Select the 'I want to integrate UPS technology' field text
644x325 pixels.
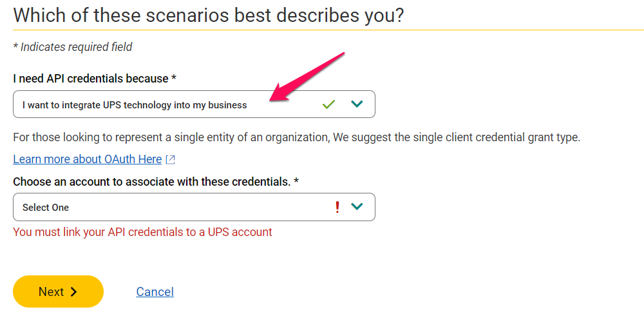click(x=135, y=105)
